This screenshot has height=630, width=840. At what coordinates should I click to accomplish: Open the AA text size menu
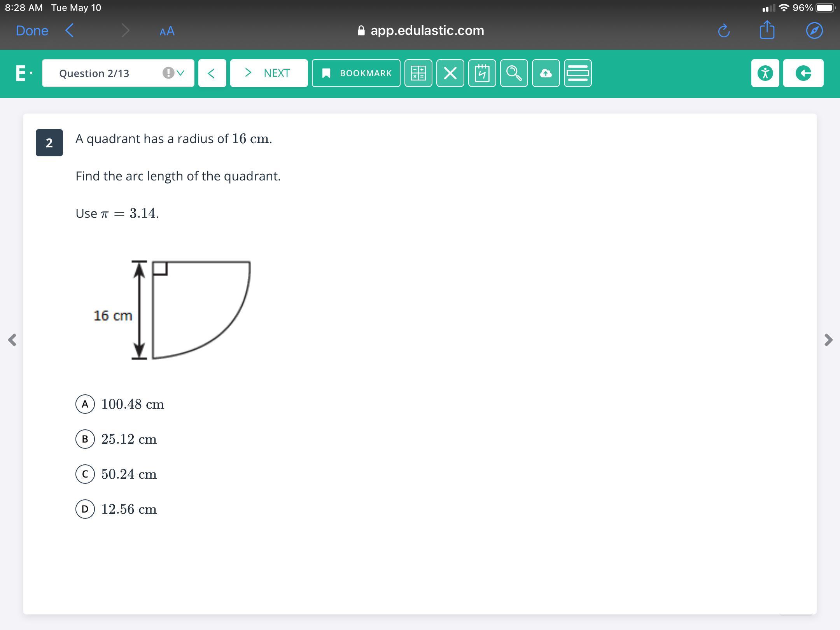[x=167, y=31]
